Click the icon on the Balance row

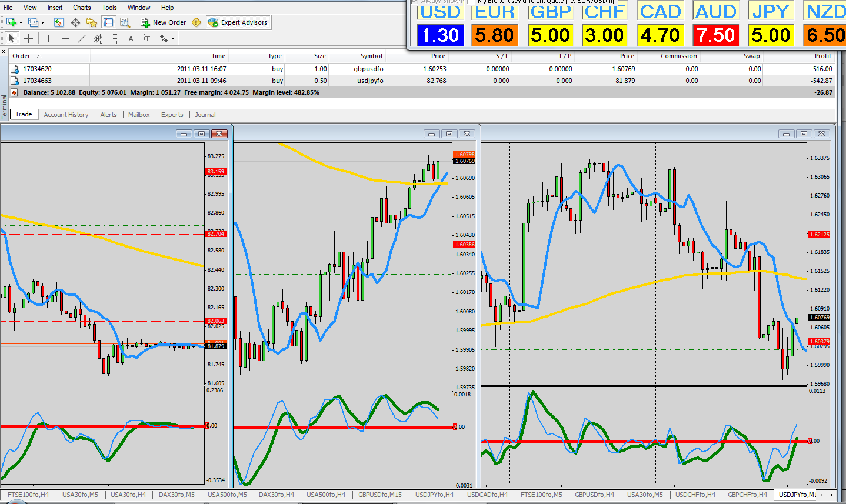(15, 92)
